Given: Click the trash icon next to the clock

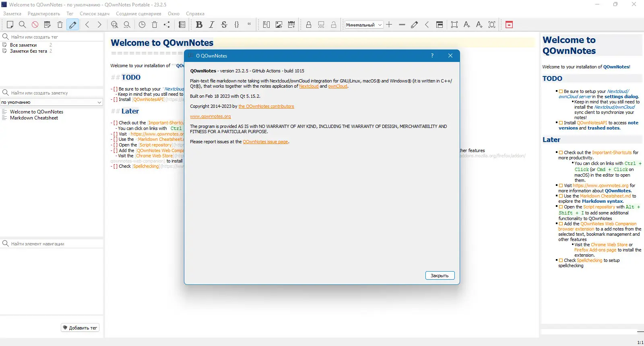Looking at the screenshot, I should tap(155, 25).
